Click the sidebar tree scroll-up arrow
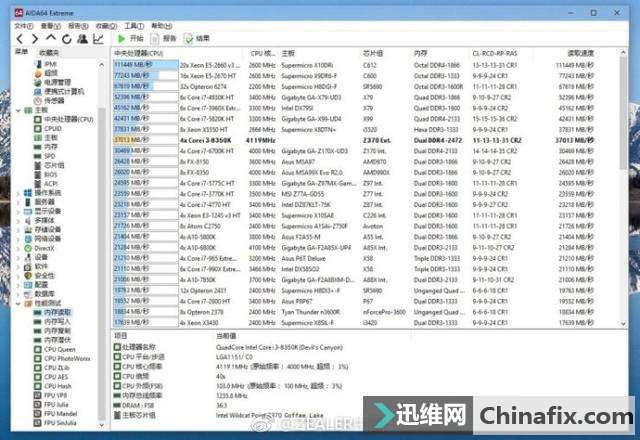 point(102,64)
